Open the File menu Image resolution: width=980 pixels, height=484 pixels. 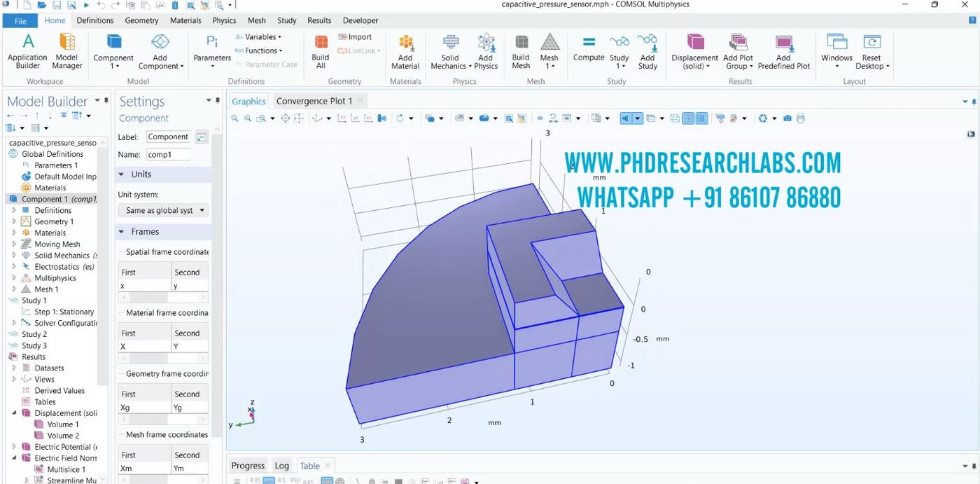(20, 21)
